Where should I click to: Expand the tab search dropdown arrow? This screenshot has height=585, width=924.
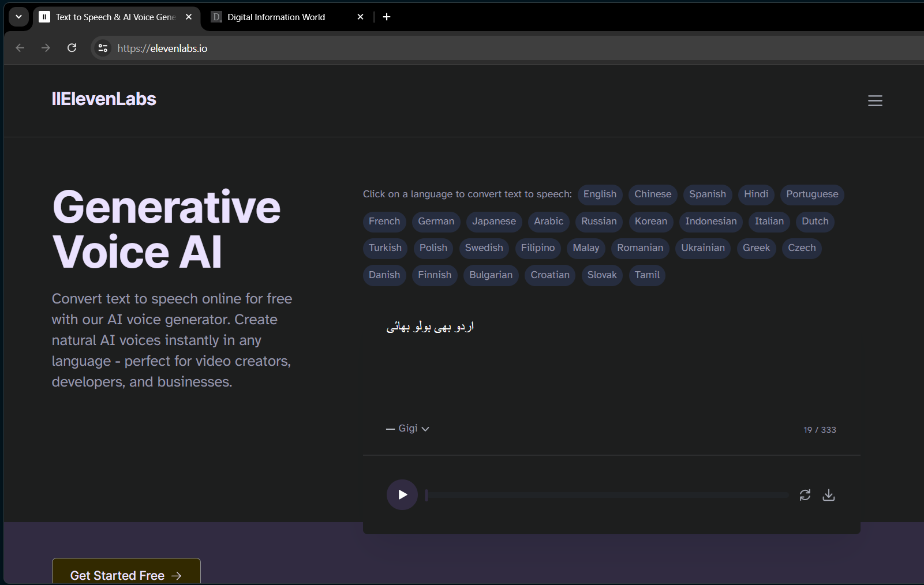18,17
